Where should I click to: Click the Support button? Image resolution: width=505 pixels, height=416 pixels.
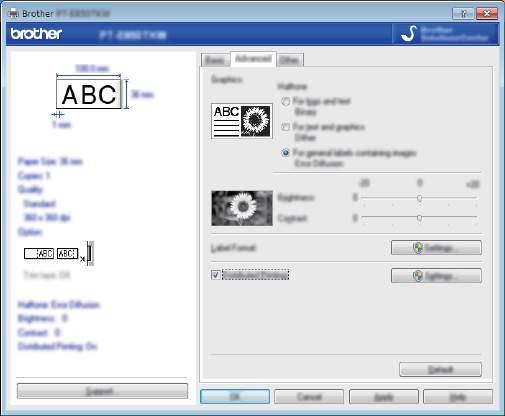click(102, 391)
